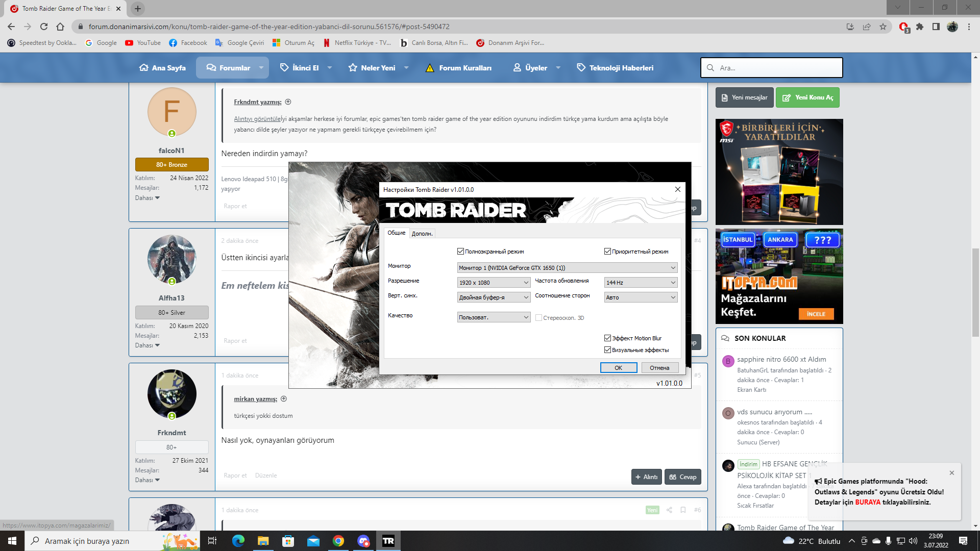Image resolution: width=980 pixels, height=551 pixels.
Task: Toggle Полноэкранный режим fullscreen checkbox
Action: 461,252
